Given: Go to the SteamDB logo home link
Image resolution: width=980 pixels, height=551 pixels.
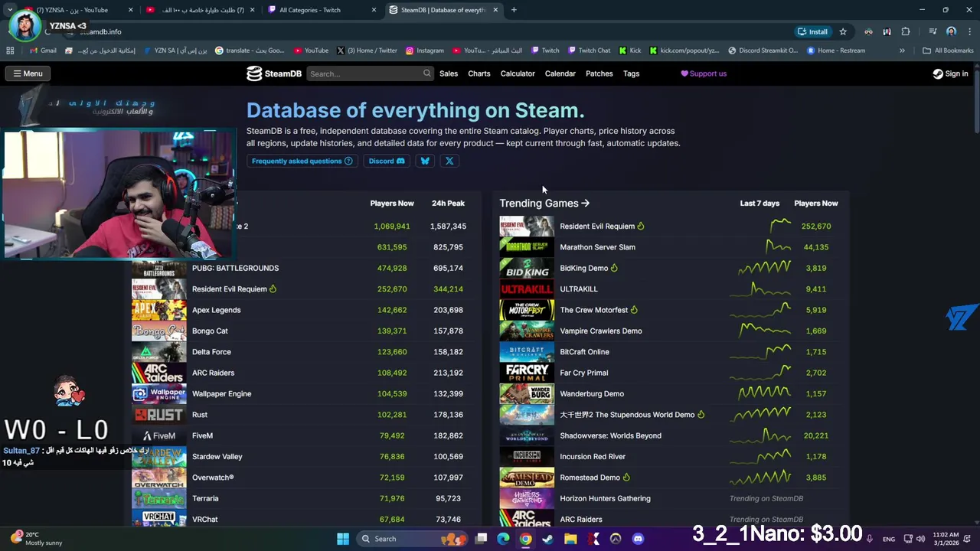Looking at the screenshot, I should (x=274, y=73).
